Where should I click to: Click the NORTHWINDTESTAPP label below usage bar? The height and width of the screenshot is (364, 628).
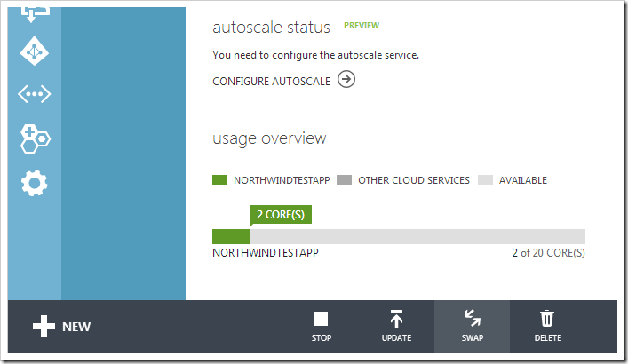(x=265, y=253)
